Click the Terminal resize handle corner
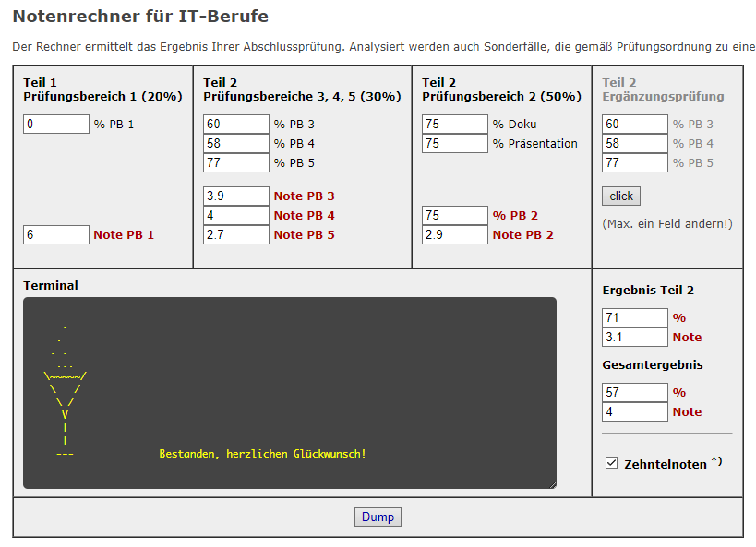 click(553, 485)
